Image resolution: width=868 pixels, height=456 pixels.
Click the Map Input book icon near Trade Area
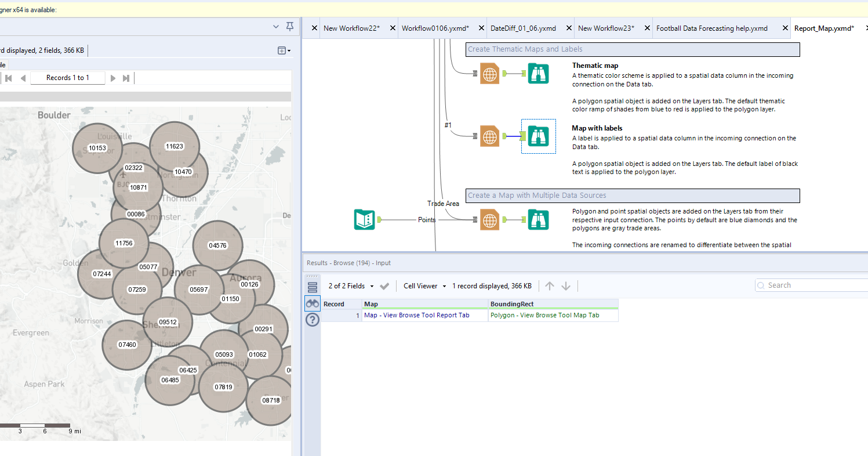364,220
